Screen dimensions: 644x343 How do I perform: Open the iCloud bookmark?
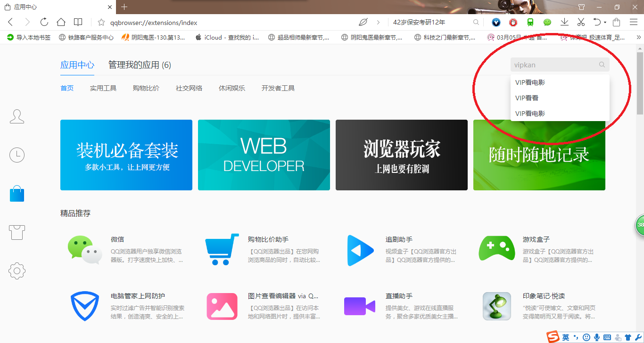coord(227,37)
